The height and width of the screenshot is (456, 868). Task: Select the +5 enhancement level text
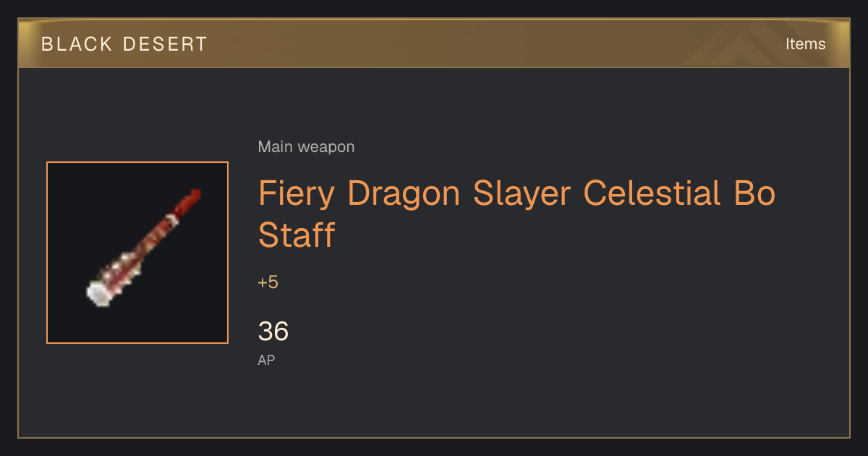point(268,282)
